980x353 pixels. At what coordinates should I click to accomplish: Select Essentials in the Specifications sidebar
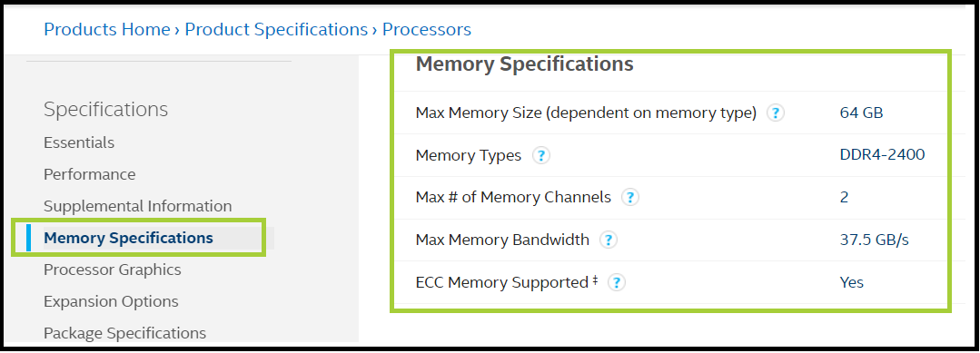pos(79,142)
